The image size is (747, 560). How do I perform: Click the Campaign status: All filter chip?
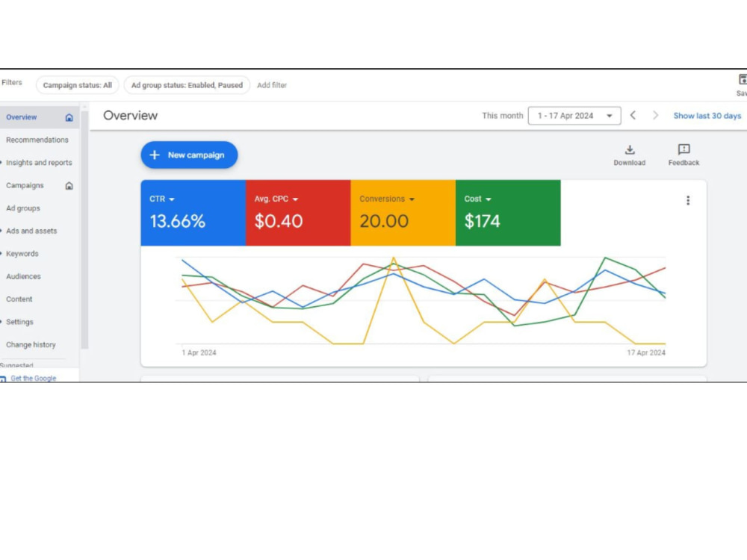pos(77,85)
